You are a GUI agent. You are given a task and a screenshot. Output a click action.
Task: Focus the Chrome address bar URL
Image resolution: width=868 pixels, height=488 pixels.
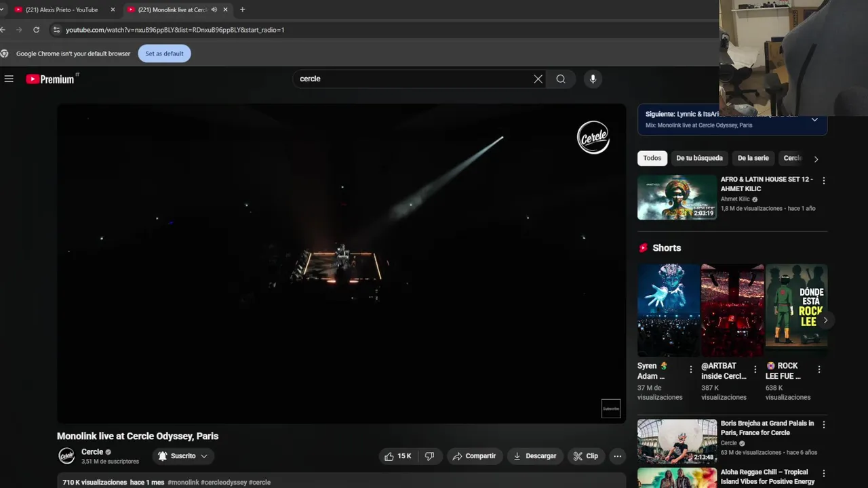(175, 30)
